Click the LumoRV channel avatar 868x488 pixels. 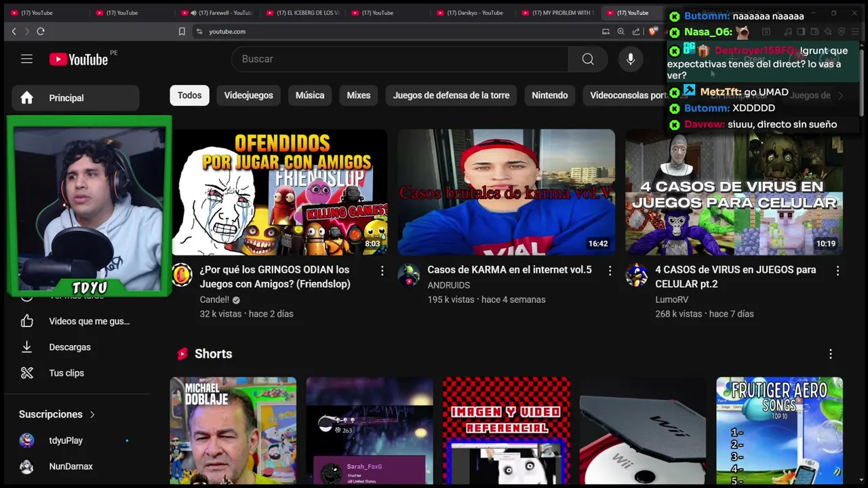637,275
